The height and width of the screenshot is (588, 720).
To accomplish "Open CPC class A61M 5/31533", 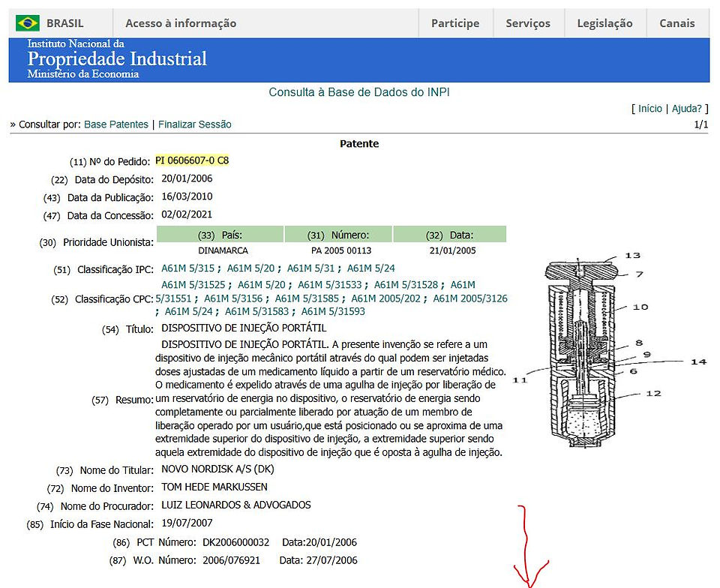I will click(x=330, y=285).
